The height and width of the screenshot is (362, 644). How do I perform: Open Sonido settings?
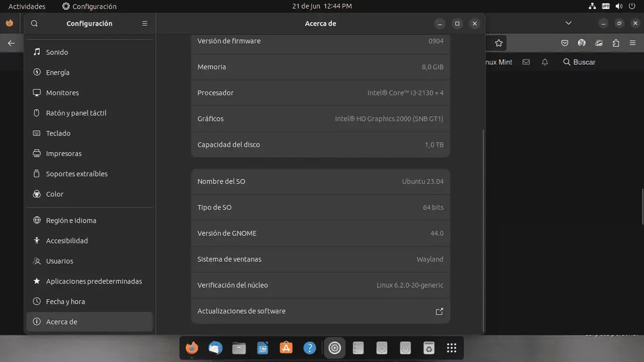(x=89, y=52)
